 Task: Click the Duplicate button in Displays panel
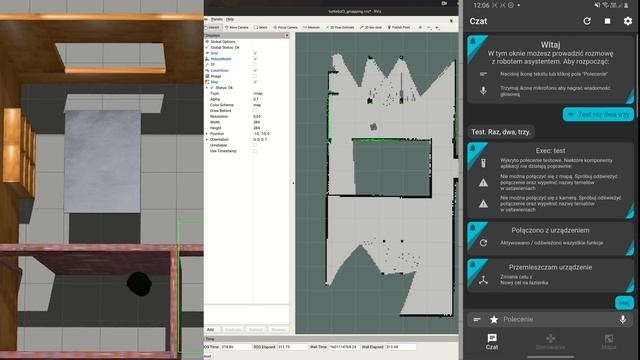pos(233,329)
